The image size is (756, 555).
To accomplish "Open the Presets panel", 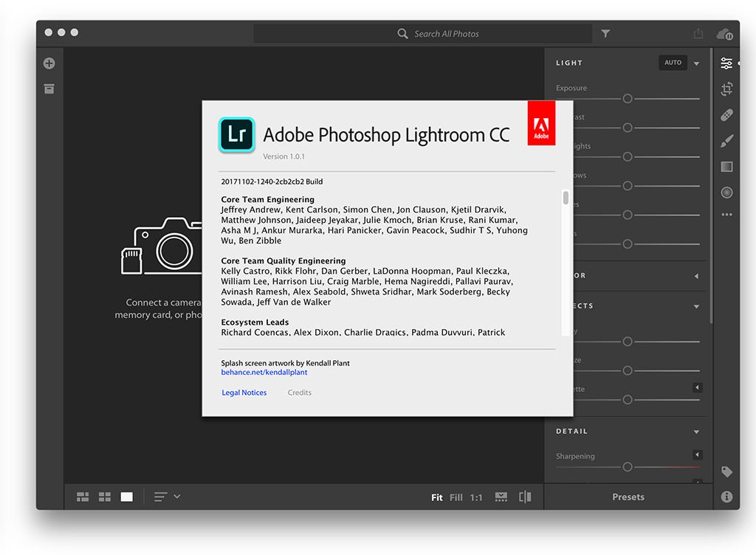I will pyautogui.click(x=628, y=497).
